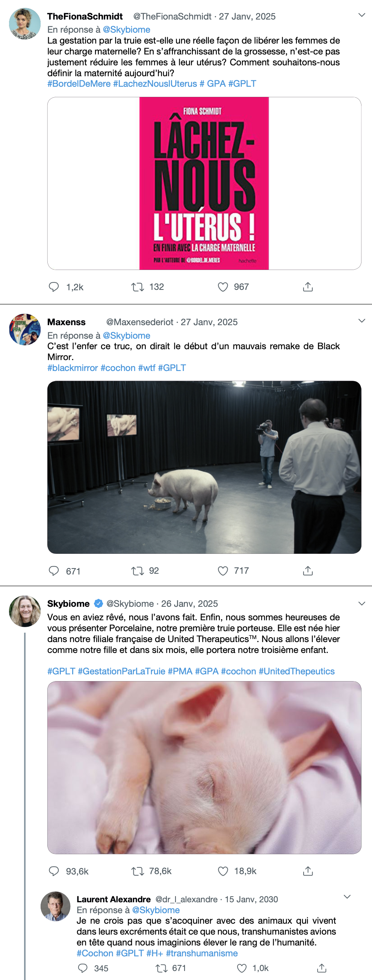Retweet TheFionaSchmidt's book tweet
372x980 pixels.
pyautogui.click(x=138, y=287)
